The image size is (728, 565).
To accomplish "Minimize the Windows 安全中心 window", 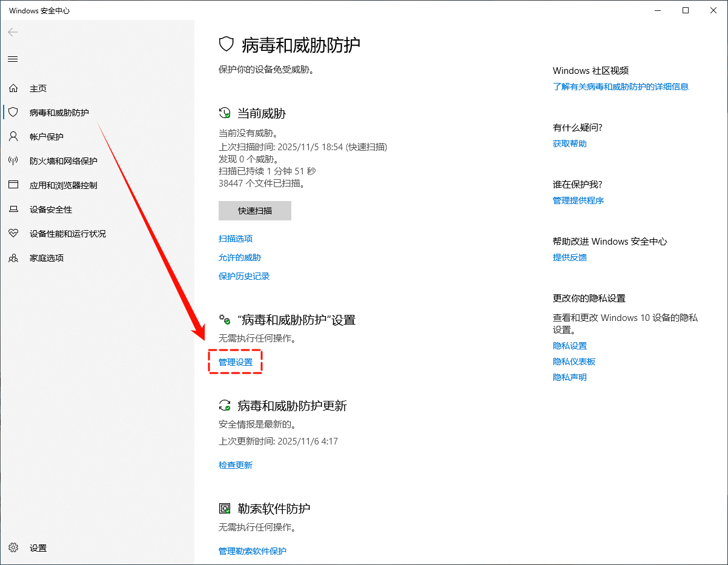I will pyautogui.click(x=658, y=10).
